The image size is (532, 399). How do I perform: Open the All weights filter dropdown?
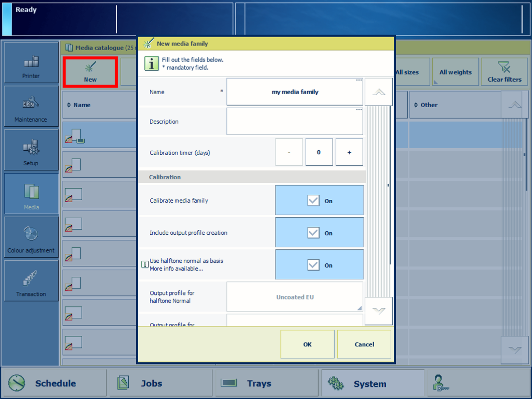455,72
